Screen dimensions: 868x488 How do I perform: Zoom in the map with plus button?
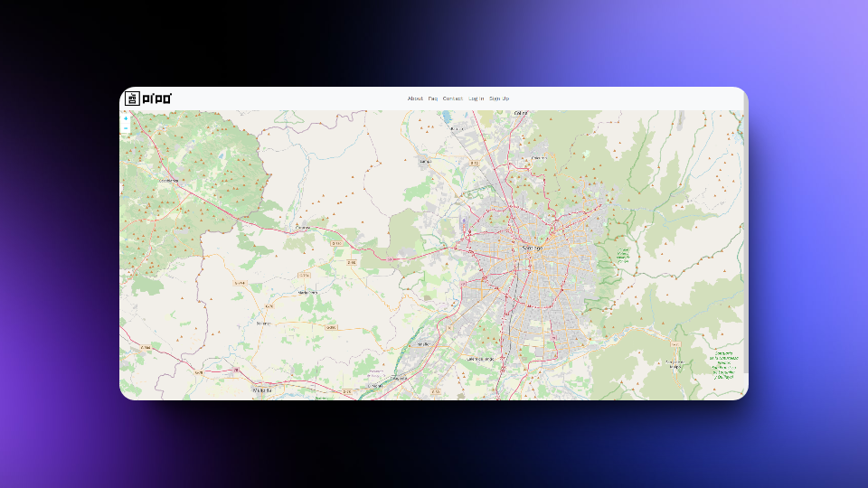[126, 118]
